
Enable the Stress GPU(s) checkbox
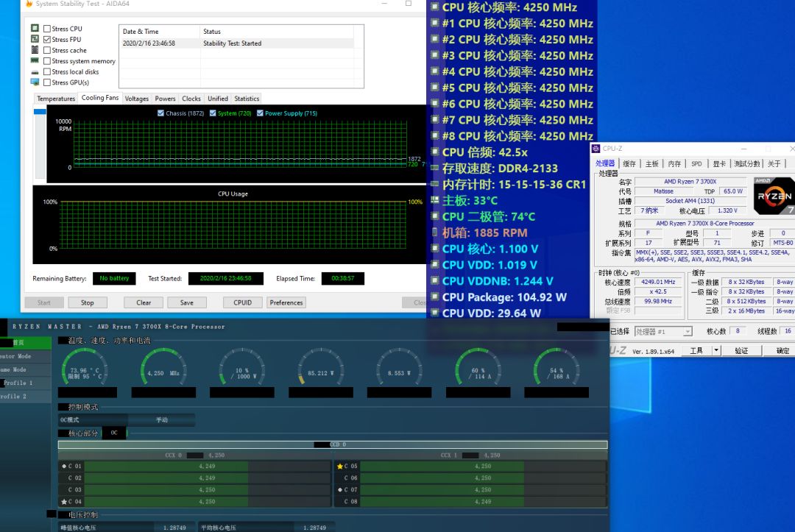click(47, 82)
